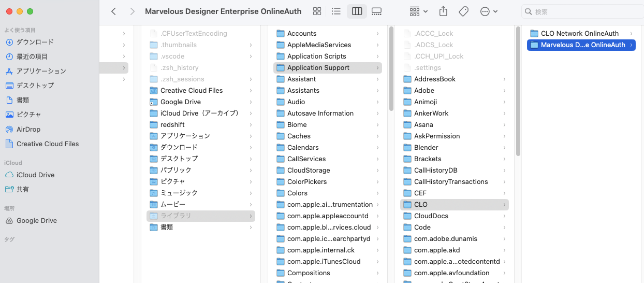Select the Application Support folder
This screenshot has width=644, height=283.
pos(328,67)
